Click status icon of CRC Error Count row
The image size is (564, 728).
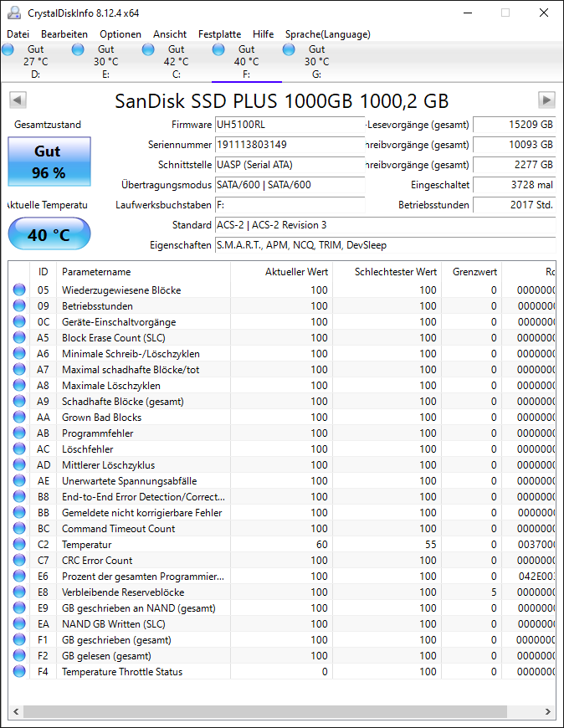pos(19,560)
